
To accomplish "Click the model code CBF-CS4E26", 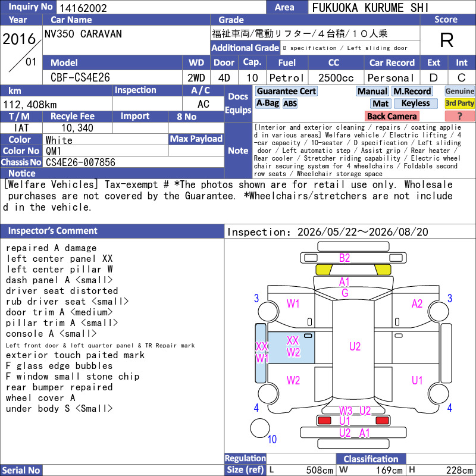I will coord(80,77).
